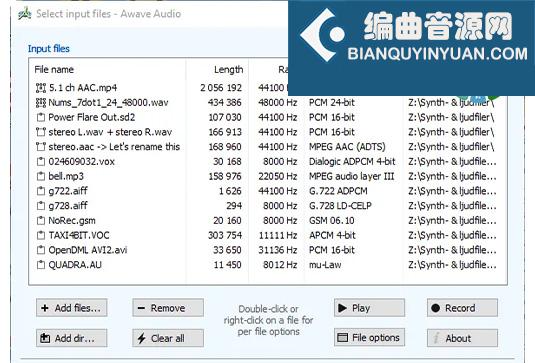Select the Nums_7dot1_24_48000.wav file name
The width and height of the screenshot is (535, 363).
[109, 103]
